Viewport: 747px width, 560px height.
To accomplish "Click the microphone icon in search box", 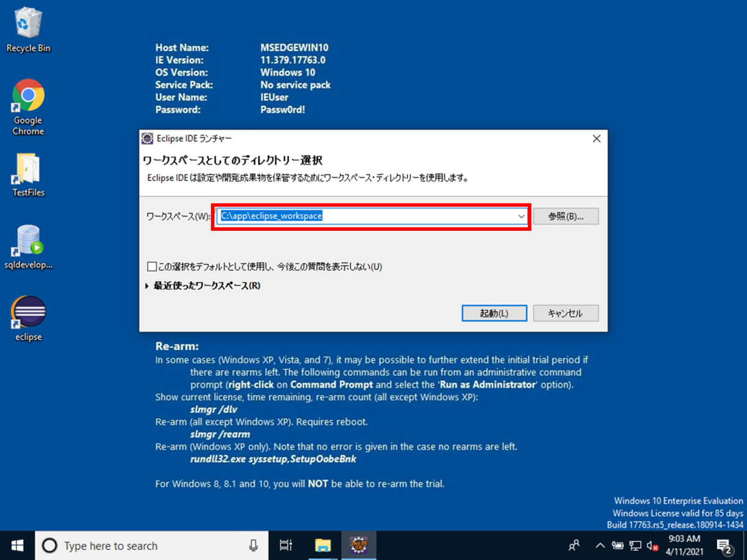I will (253, 546).
